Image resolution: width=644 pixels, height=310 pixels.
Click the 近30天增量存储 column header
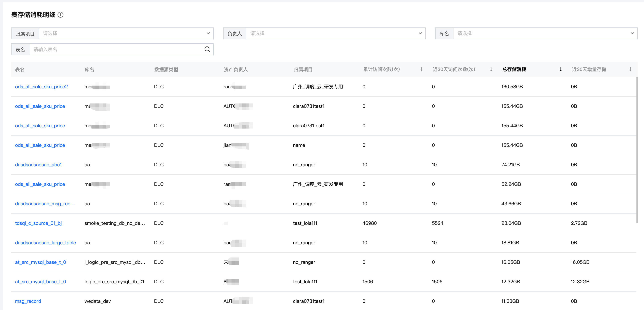[x=589, y=69]
